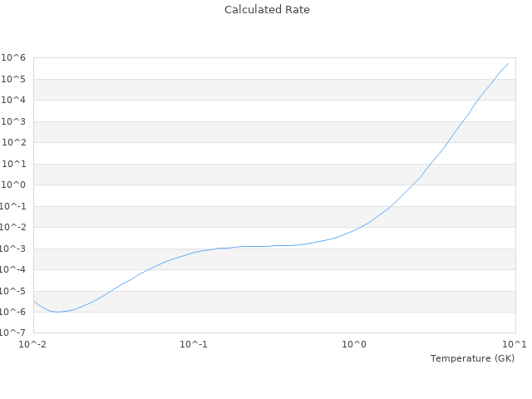This screenshot has width=532, height=399.
Task: Select the 10^4 y-axis tick label
Action: coord(14,101)
